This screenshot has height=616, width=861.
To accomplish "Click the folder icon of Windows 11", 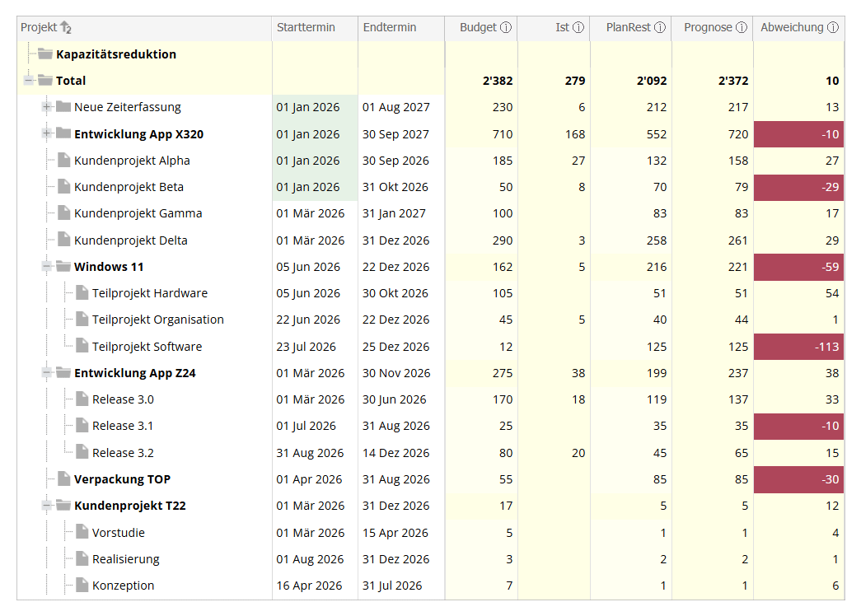I will (63, 267).
